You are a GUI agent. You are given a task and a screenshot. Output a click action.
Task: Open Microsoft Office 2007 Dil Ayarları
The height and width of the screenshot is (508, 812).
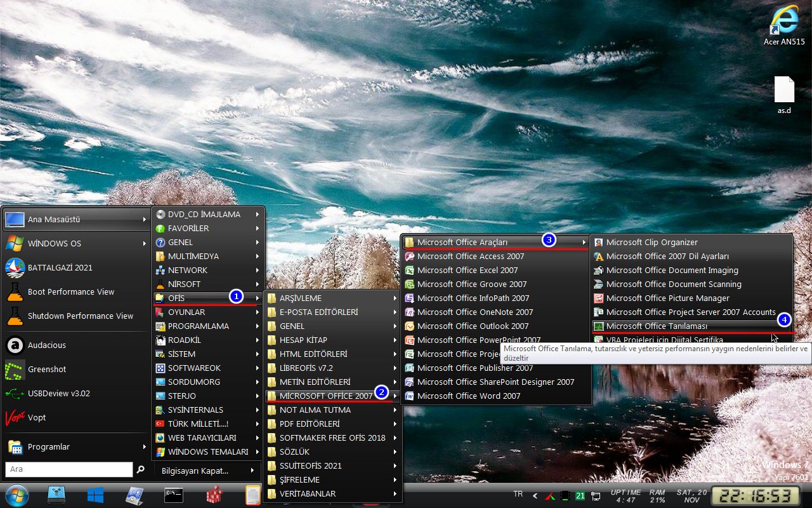(691, 256)
